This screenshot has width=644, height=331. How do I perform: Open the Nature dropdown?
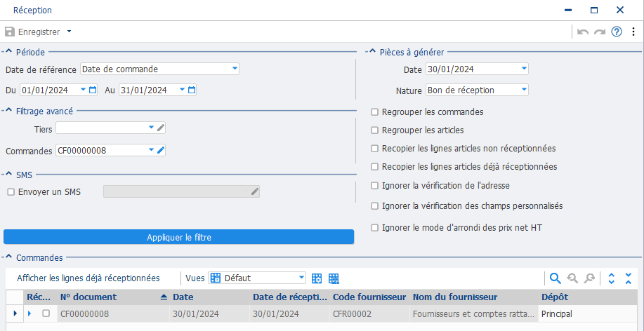(524, 90)
